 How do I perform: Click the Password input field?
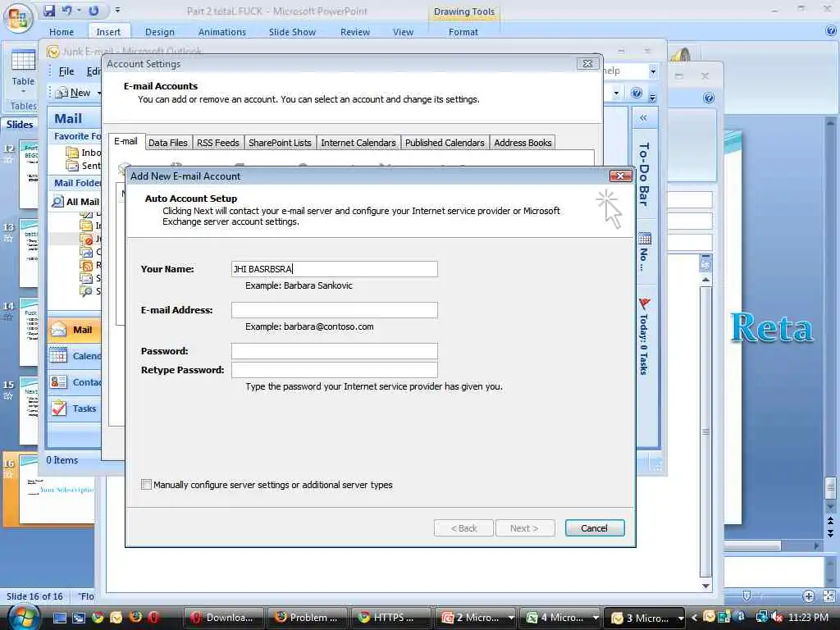(335, 351)
